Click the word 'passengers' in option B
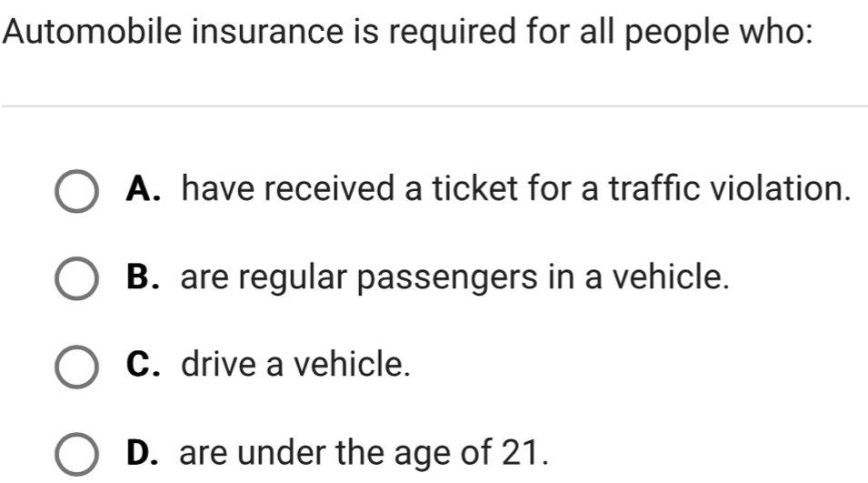Image resolution: width=868 pixels, height=483 pixels. (x=447, y=278)
